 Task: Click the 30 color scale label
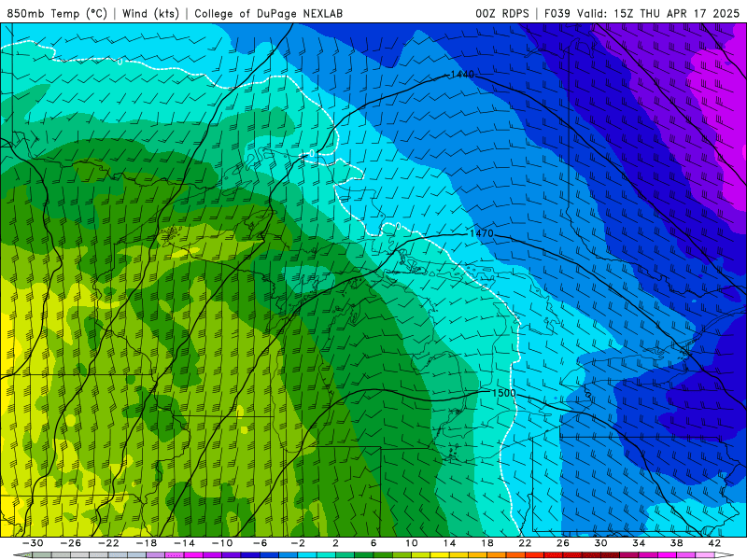coord(600,543)
